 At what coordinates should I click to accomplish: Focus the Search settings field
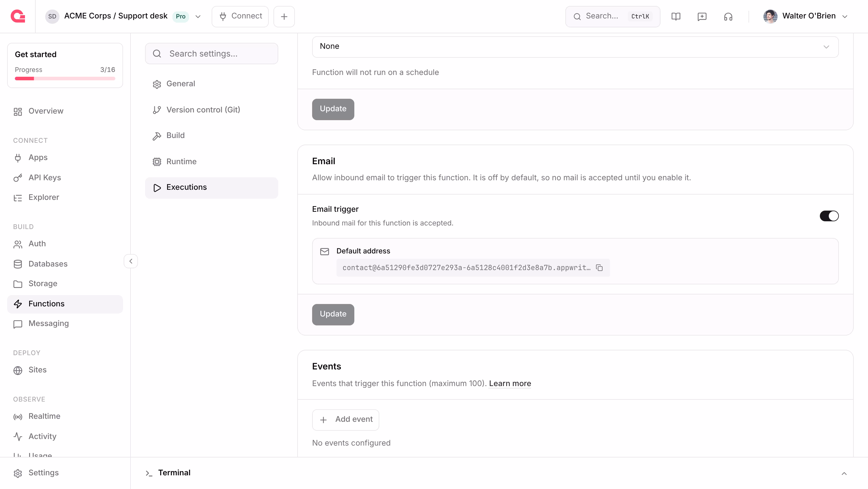[212, 54]
